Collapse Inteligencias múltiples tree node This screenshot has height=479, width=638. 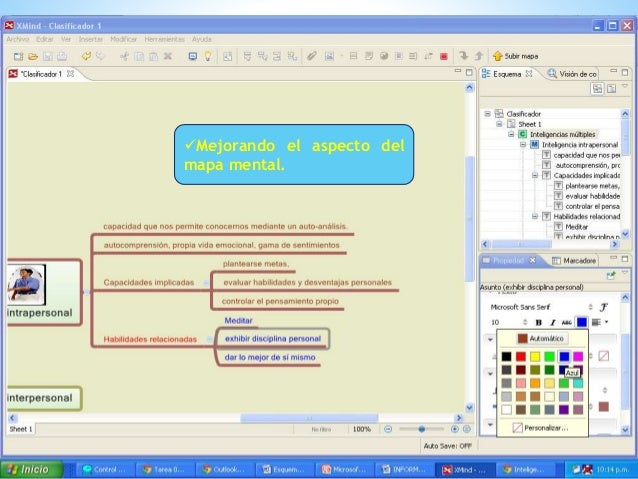click(x=511, y=134)
